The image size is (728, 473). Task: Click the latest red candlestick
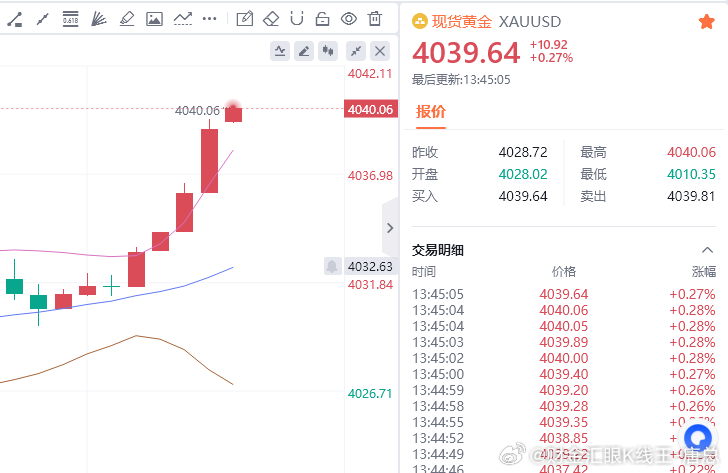pos(234,114)
